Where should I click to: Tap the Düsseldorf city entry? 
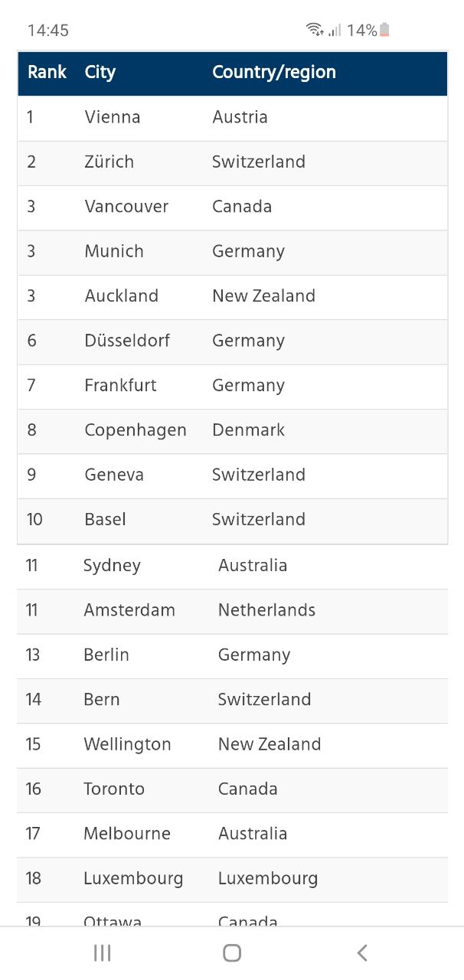pyautogui.click(x=127, y=341)
